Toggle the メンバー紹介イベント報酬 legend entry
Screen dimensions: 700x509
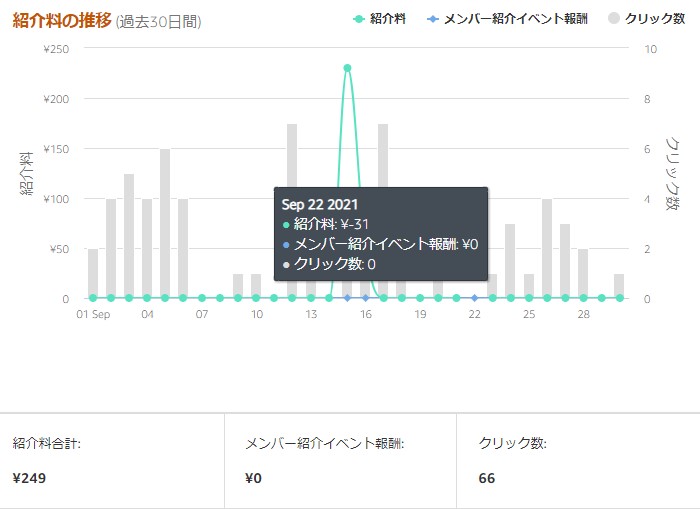point(508,19)
